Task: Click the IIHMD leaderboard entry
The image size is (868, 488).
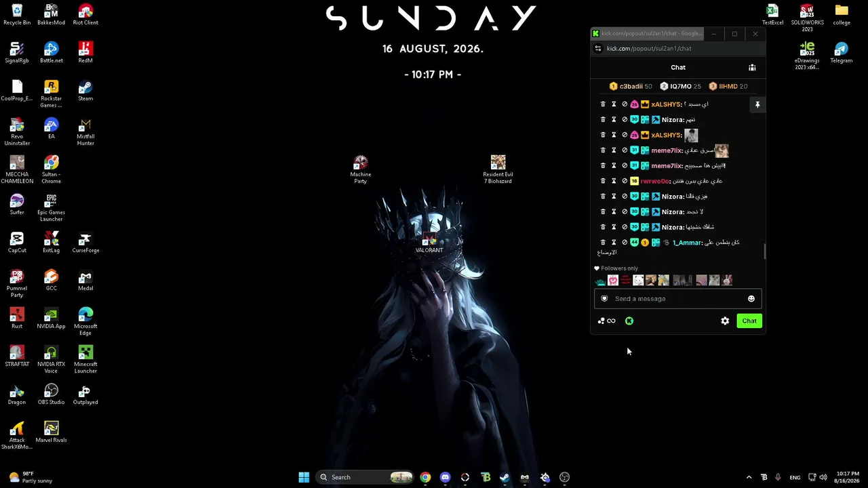Action: click(x=728, y=87)
